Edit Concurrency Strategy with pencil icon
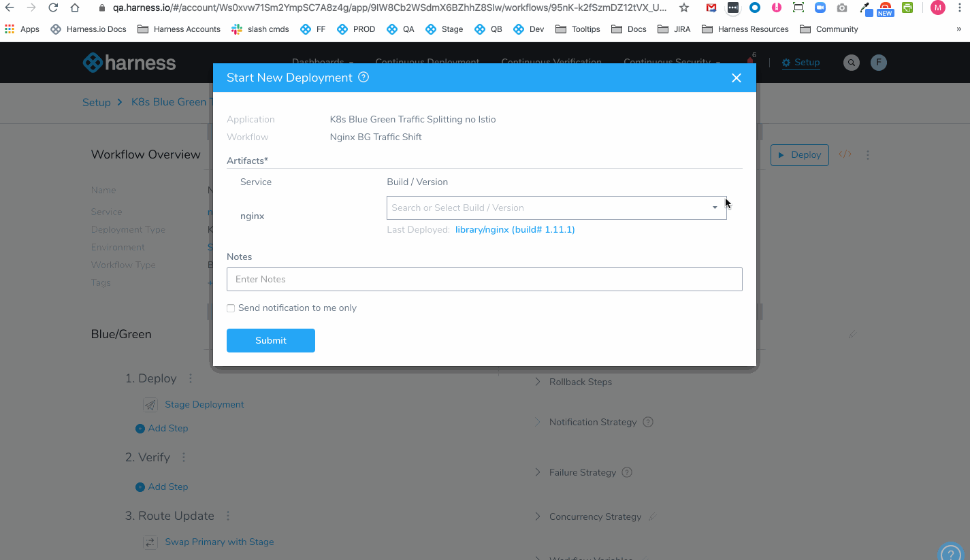Screen dimensions: 970x560 (x=652, y=516)
